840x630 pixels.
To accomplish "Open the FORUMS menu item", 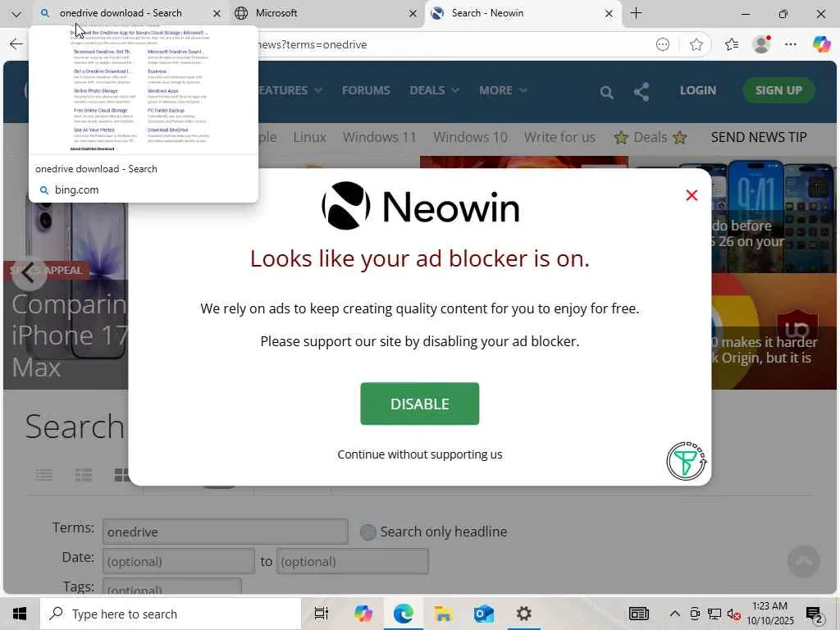I will [366, 90].
